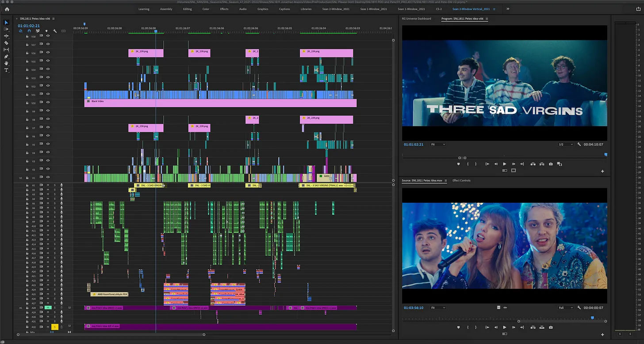644x344 pixels.
Task: Click Export Frame camera in Program monitor
Action: click(551, 164)
